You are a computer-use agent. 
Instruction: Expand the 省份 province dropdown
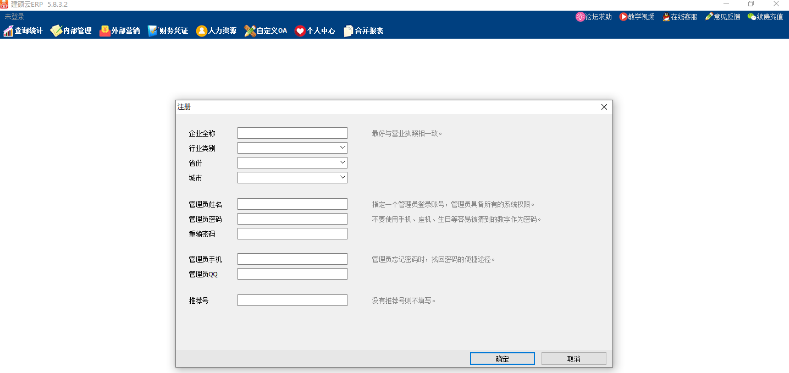342,163
